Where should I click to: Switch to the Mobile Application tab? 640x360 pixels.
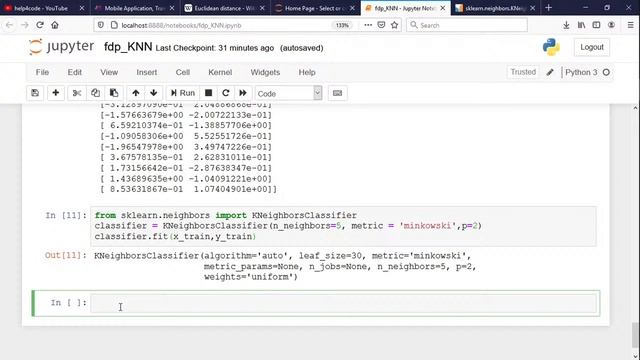coord(134,8)
